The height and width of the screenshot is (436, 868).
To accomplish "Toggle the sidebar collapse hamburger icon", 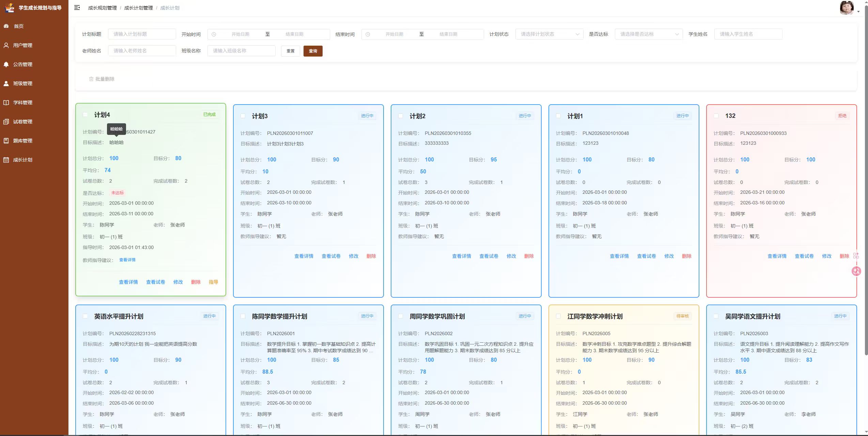I will point(77,7).
